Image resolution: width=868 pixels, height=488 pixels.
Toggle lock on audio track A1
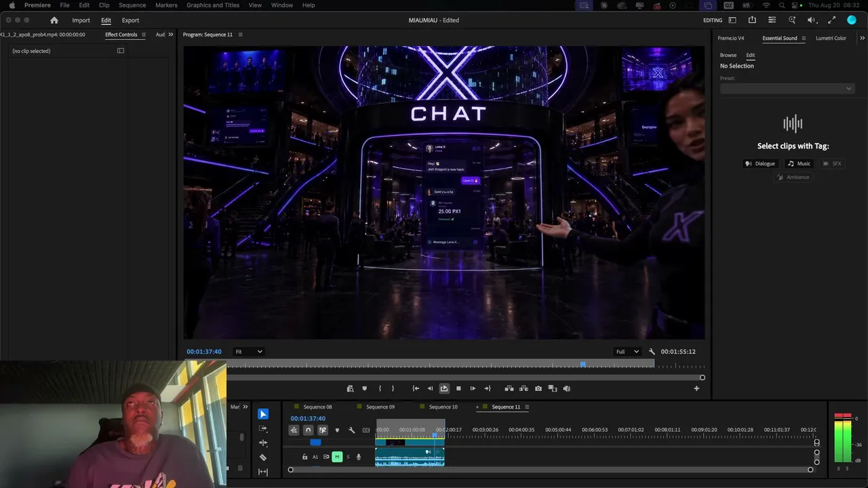tap(304, 457)
